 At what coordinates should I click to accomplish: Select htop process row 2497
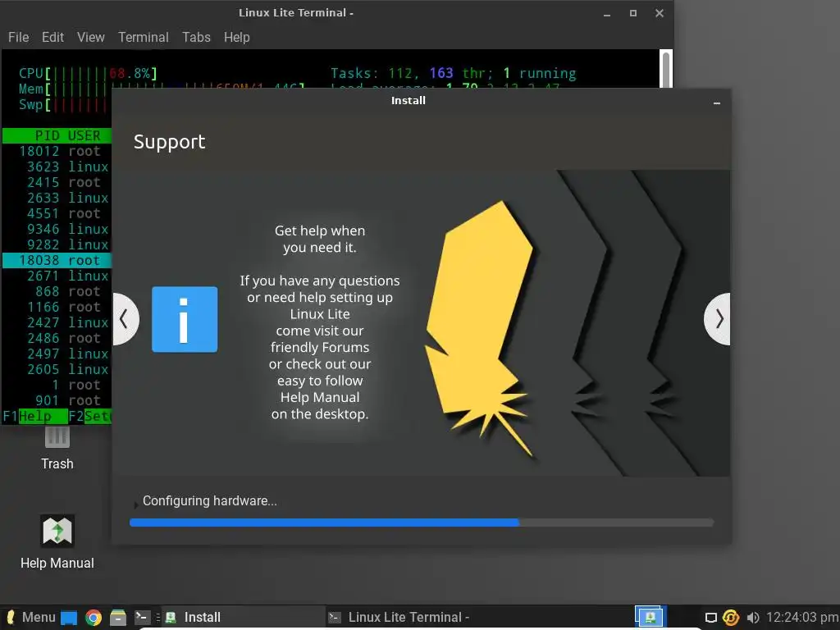tap(57, 354)
